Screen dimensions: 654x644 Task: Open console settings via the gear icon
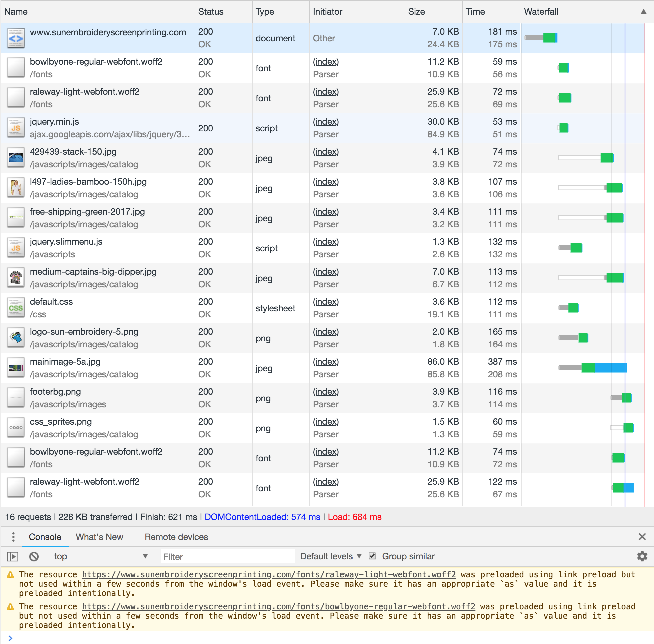point(642,556)
